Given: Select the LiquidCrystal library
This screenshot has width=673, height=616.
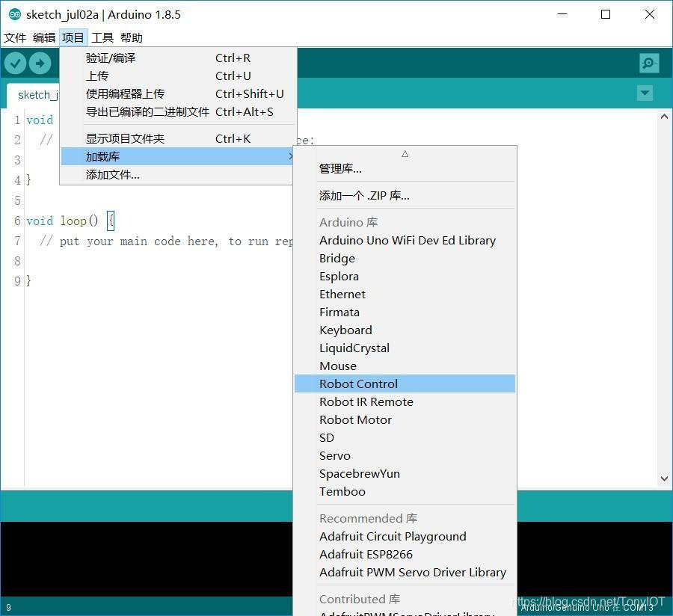Looking at the screenshot, I should coord(405,348).
